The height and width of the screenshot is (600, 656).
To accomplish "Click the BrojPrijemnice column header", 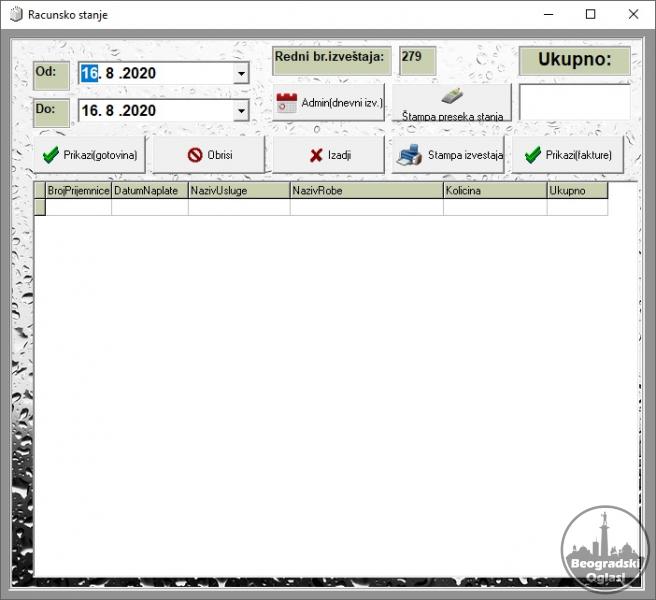I will (x=78, y=190).
